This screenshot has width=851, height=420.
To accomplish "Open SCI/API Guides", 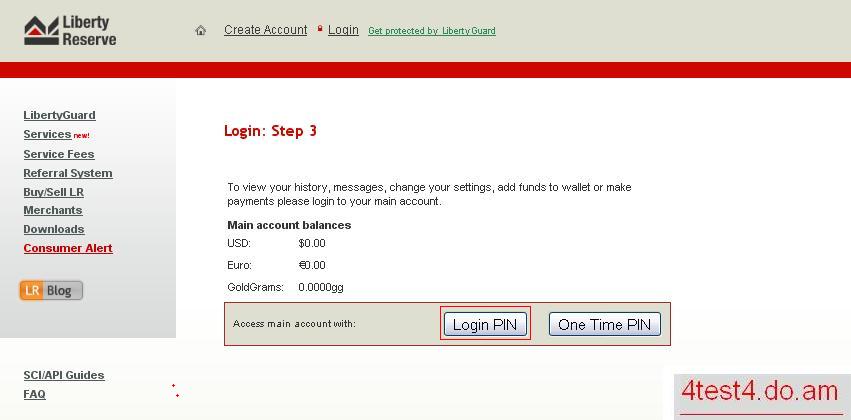I will (x=64, y=375).
